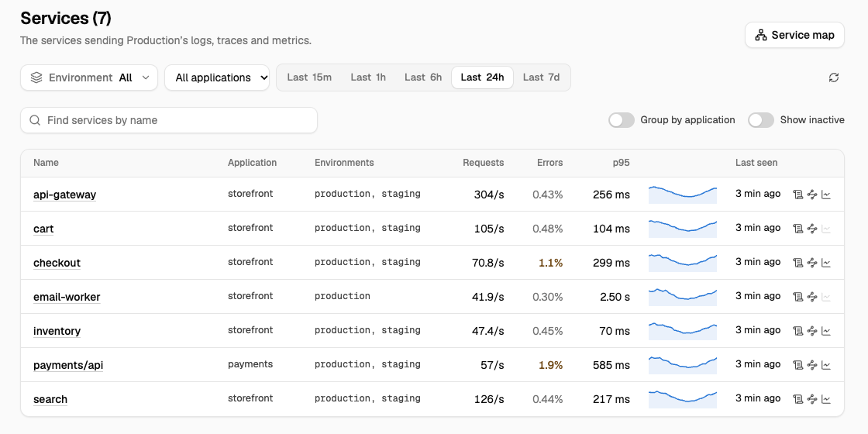Click the 1.9% error value

[x=551, y=365]
